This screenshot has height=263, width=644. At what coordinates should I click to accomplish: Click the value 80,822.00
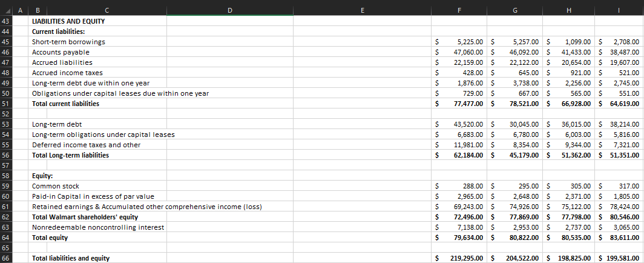point(524,238)
